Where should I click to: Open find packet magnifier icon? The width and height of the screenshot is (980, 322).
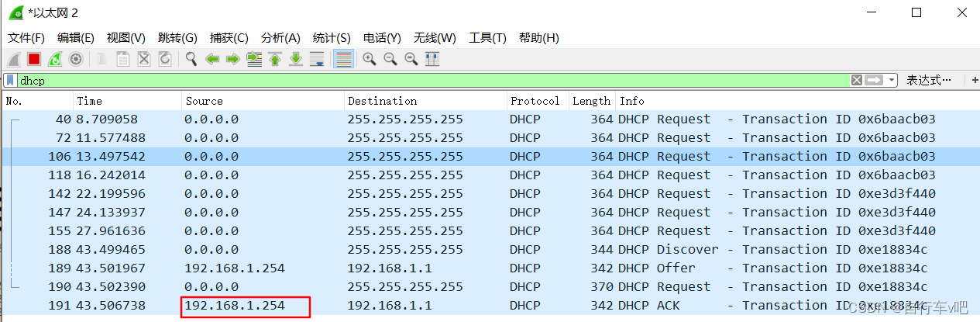pyautogui.click(x=191, y=59)
